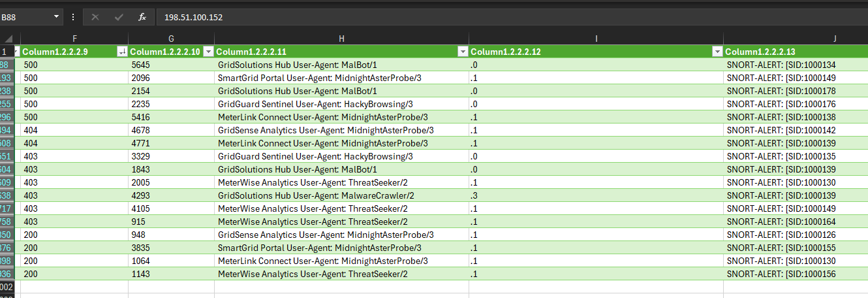The height and width of the screenshot is (298, 868).
Task: Select column I header
Action: click(596, 39)
